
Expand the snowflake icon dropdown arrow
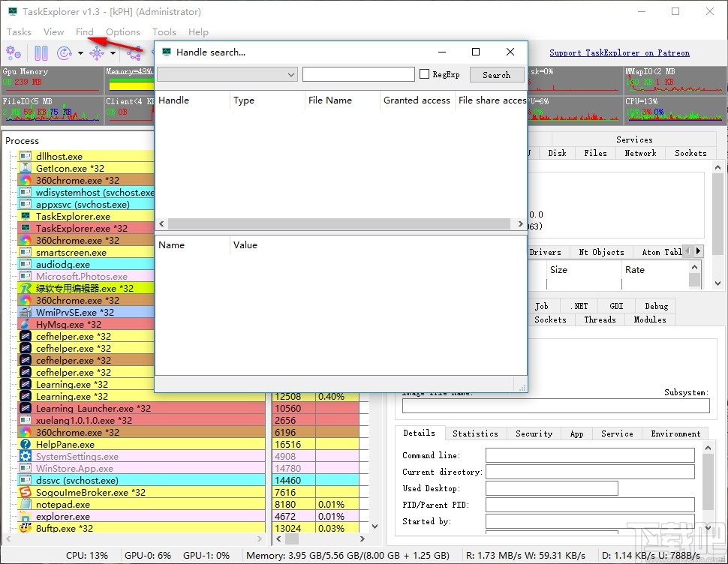tap(113, 53)
